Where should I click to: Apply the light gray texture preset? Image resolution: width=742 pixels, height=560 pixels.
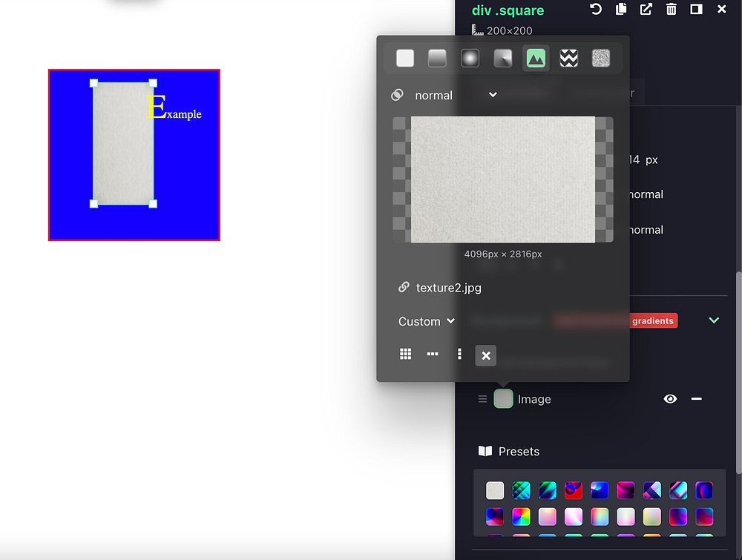click(x=495, y=490)
